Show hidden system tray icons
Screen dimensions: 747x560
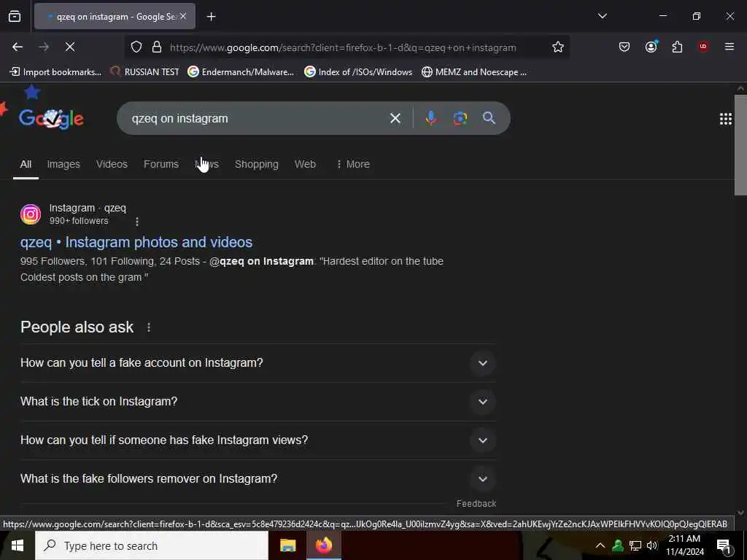[600, 545]
